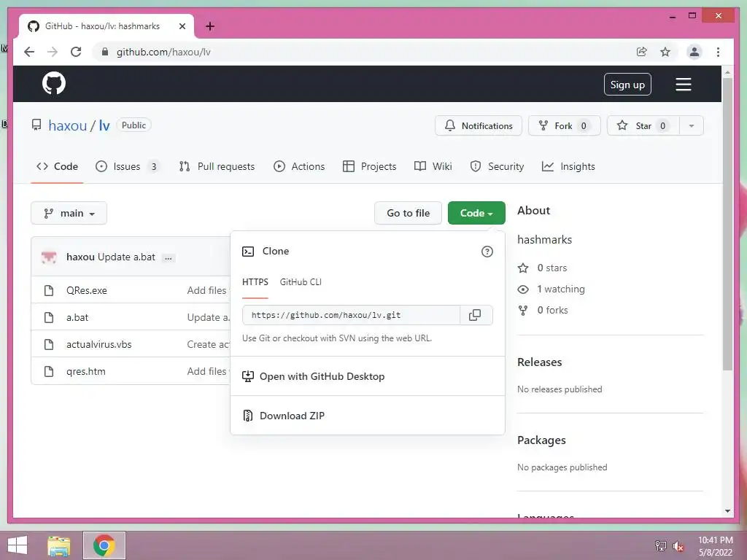Click the muted volume tray icon
The width and height of the screenshot is (747, 560).
pyautogui.click(x=678, y=546)
